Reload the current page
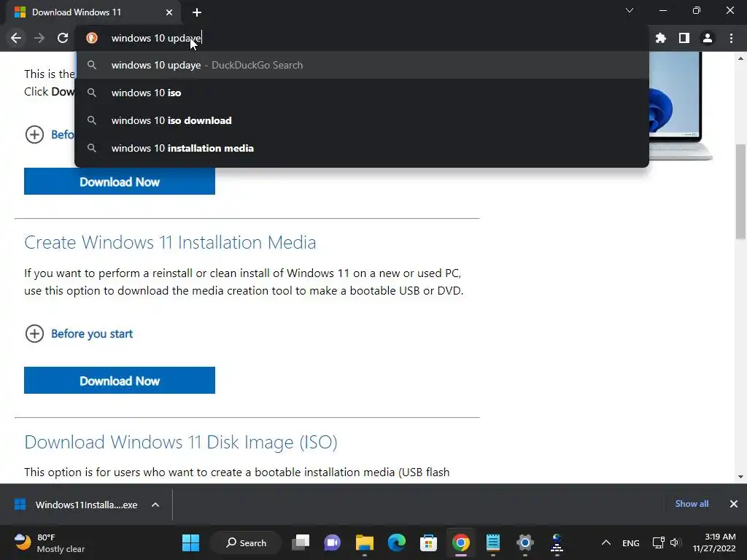 63,38
